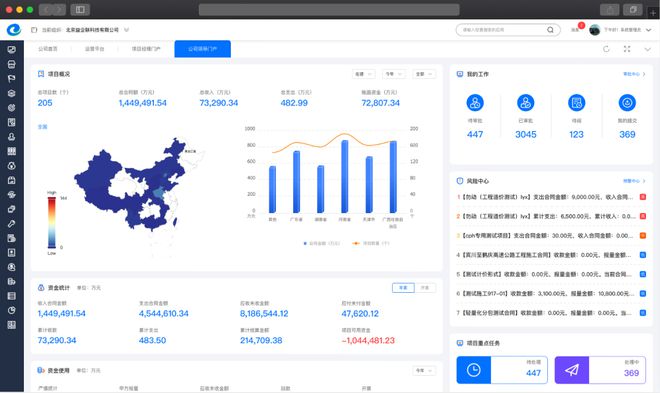This screenshot has width=660, height=393.
Task: Click the purple paper plane card icon
Action: [572, 370]
